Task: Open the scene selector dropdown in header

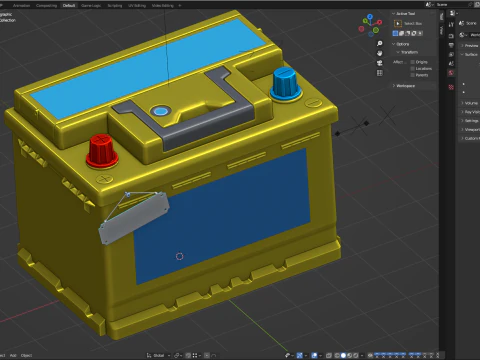Action: 429,5
